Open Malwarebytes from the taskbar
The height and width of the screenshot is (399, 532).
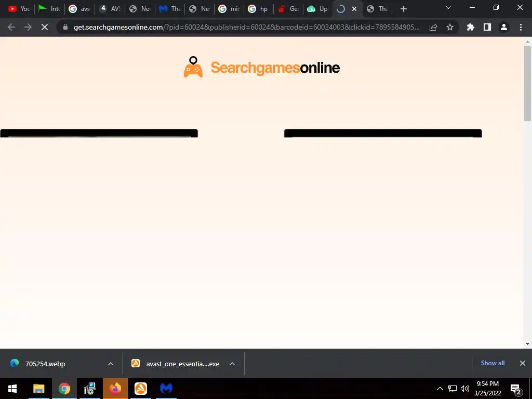tap(166, 389)
